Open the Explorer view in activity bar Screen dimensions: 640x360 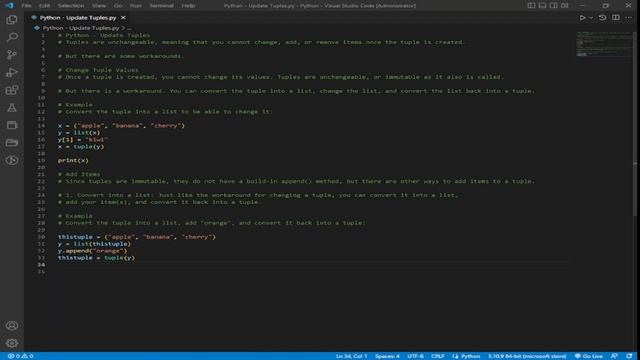[x=12, y=20]
